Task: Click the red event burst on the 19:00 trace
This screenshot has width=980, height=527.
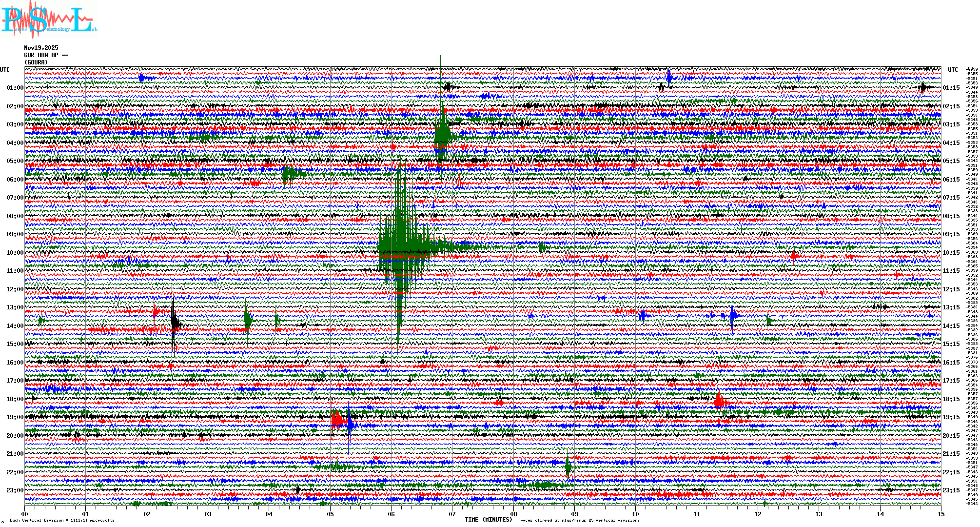Action: coord(336,419)
